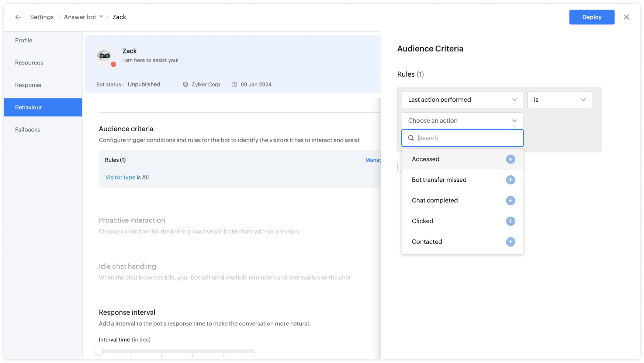Click the Visitor type link
This screenshot has height=363, width=644.
(x=120, y=177)
